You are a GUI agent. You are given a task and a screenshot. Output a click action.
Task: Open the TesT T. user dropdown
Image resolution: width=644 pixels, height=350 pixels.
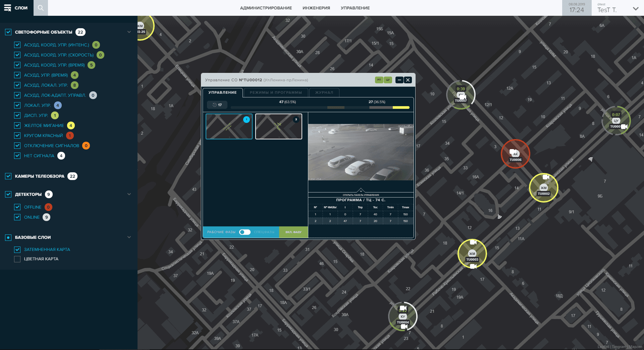[x=635, y=9]
